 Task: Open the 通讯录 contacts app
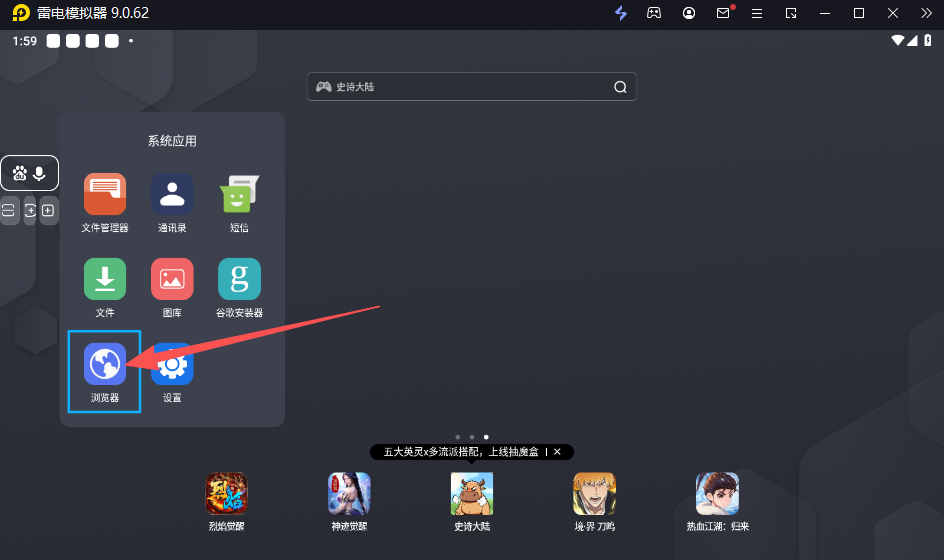pyautogui.click(x=172, y=194)
